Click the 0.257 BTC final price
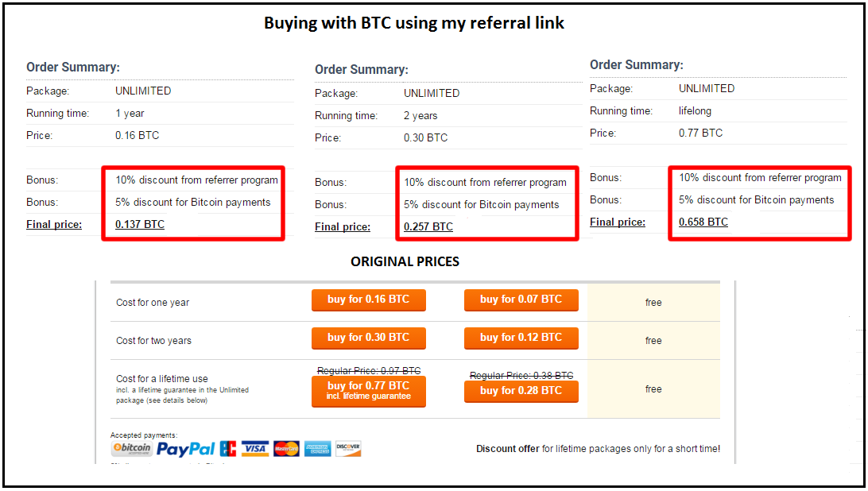Screen dimensions: 868x491 428,226
